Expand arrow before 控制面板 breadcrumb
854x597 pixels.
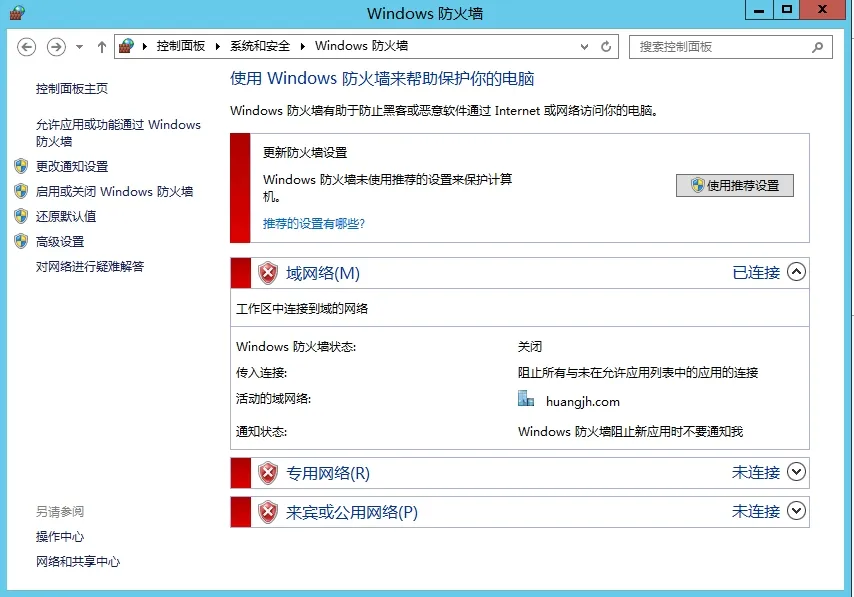(x=145, y=47)
